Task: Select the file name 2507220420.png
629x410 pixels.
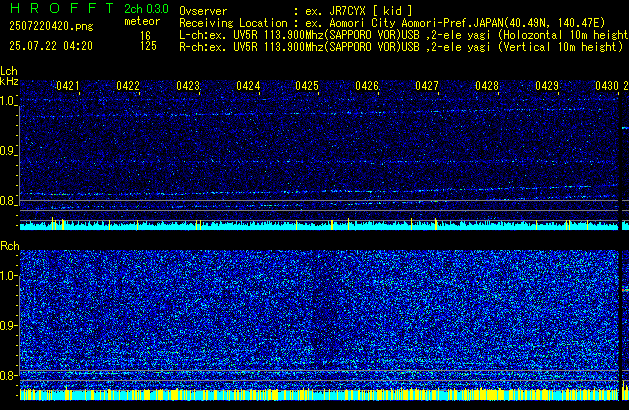Action: point(51,26)
